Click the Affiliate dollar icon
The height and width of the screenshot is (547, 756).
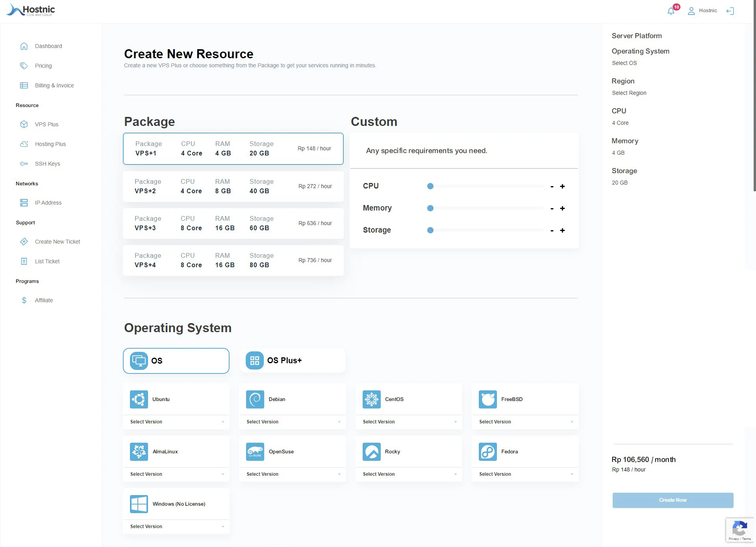24,300
